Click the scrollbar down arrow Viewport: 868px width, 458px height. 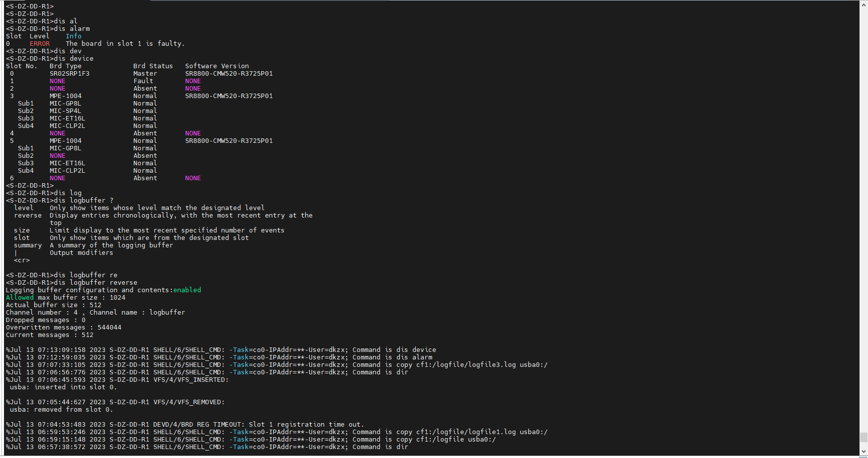(864, 452)
